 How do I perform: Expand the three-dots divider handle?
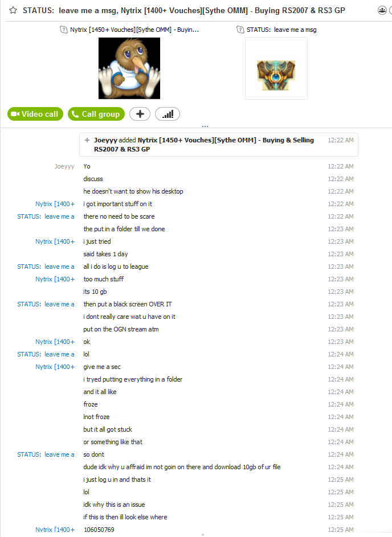click(205, 126)
